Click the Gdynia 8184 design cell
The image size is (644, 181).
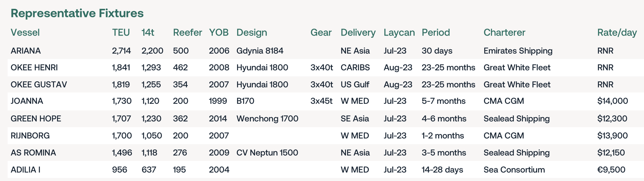[x=260, y=51]
